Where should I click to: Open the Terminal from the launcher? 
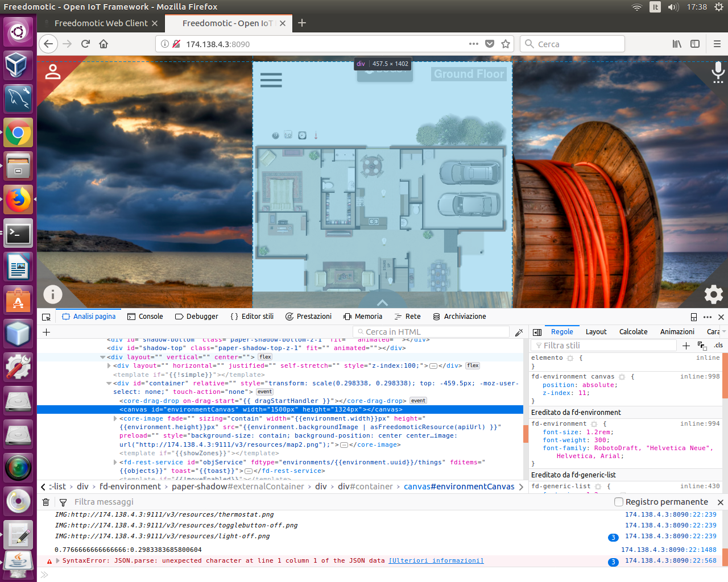tap(18, 234)
